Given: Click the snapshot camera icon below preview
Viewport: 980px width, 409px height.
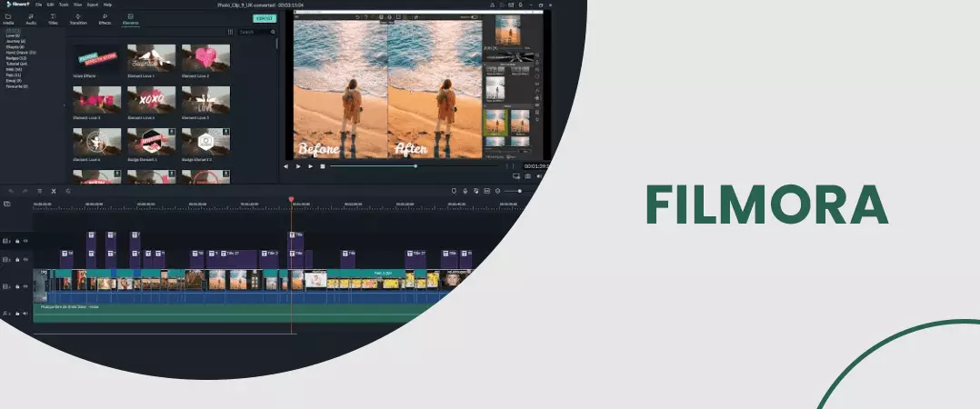Looking at the screenshot, I should coord(527,176).
